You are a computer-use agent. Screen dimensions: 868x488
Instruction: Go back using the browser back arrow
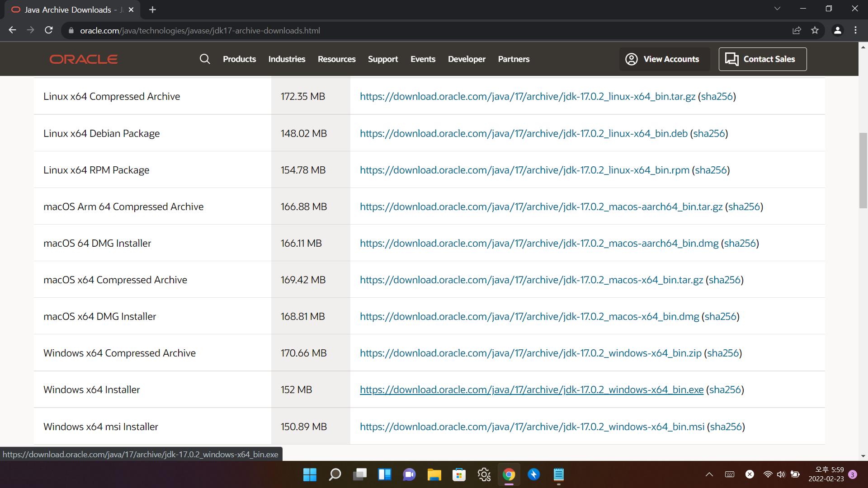(x=13, y=30)
